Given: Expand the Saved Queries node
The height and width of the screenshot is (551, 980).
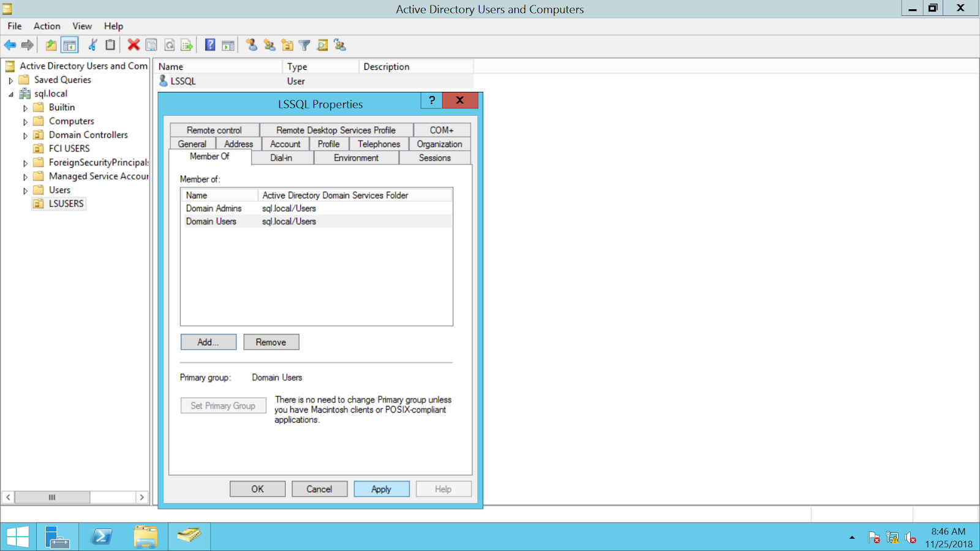Looking at the screenshot, I should tap(10, 80).
